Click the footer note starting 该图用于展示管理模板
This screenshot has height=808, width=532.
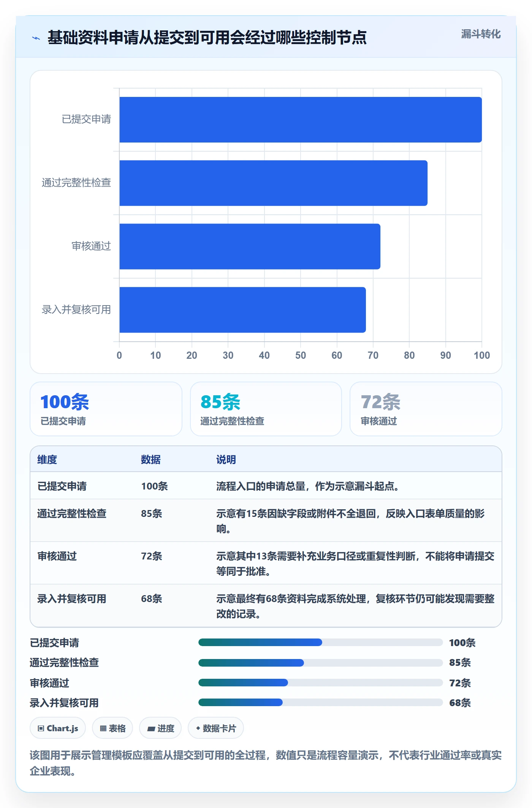(x=266, y=763)
